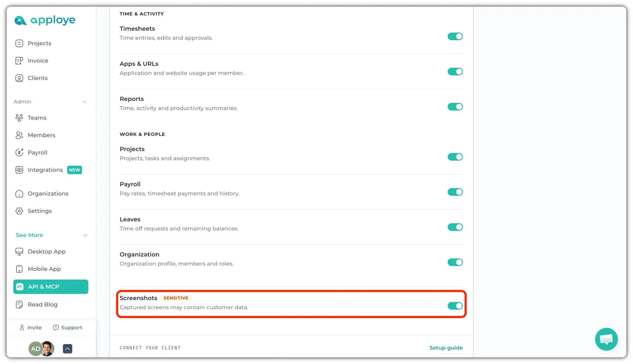Viewport: 633px width, 364px height.
Task: Switch off the Leaves toggle
Action: (455, 227)
